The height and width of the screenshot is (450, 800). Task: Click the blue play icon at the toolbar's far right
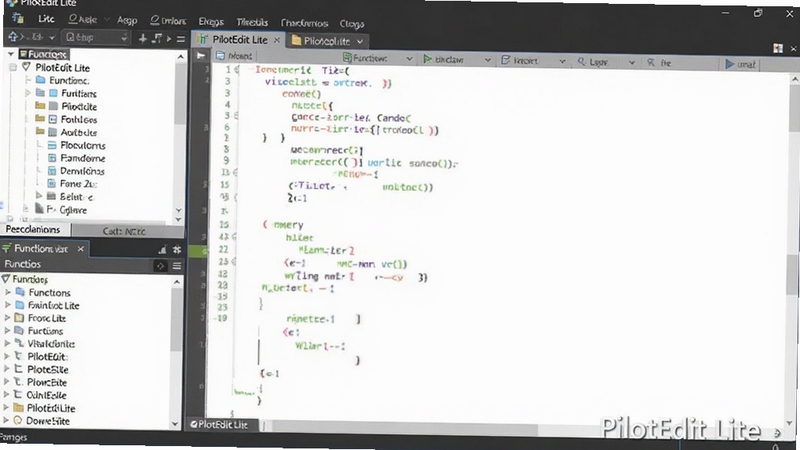tap(730, 64)
